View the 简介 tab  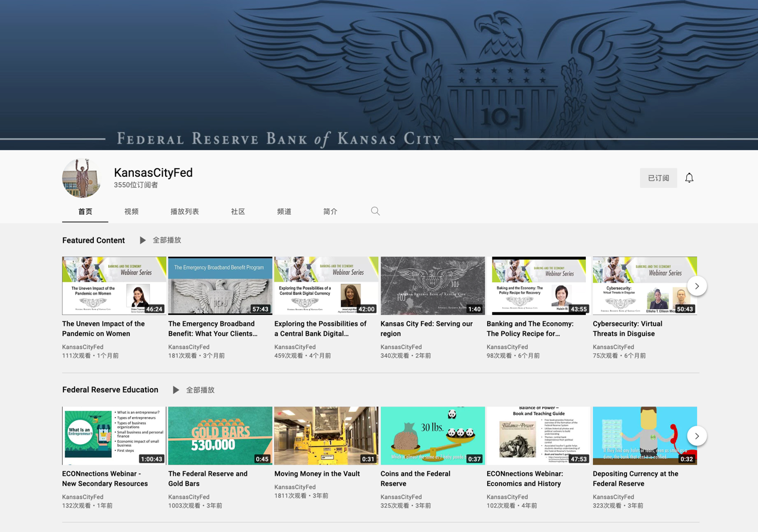coord(330,212)
